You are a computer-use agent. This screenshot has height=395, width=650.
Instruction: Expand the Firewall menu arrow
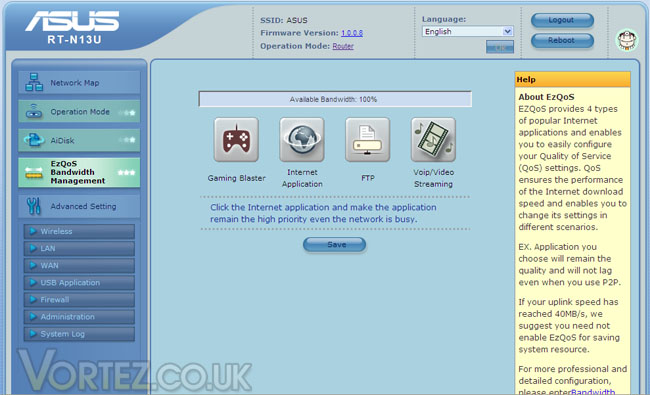click(x=33, y=299)
